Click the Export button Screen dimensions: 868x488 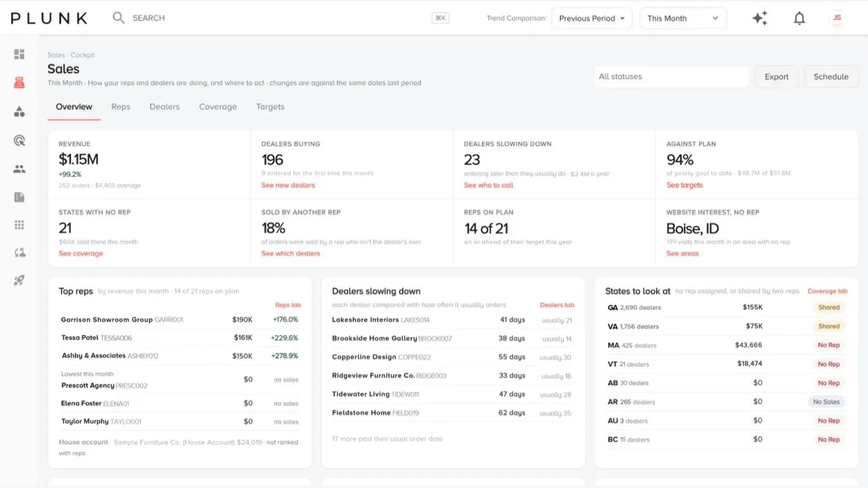point(776,77)
